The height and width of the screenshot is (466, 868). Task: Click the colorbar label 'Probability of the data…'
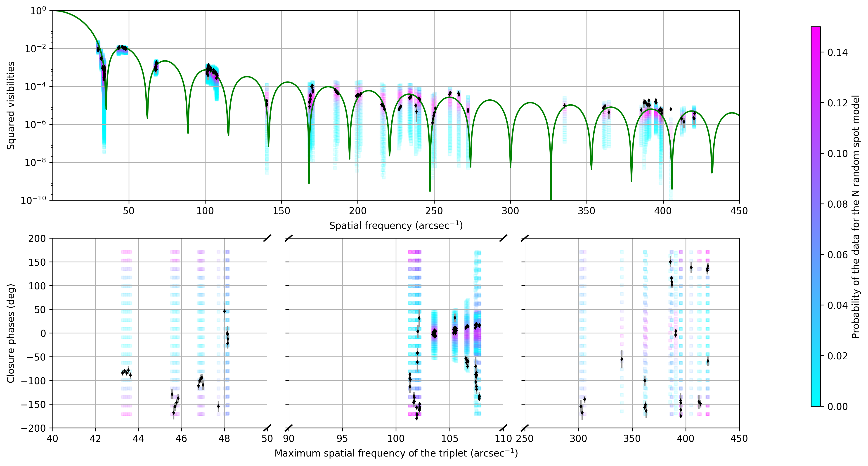856,216
